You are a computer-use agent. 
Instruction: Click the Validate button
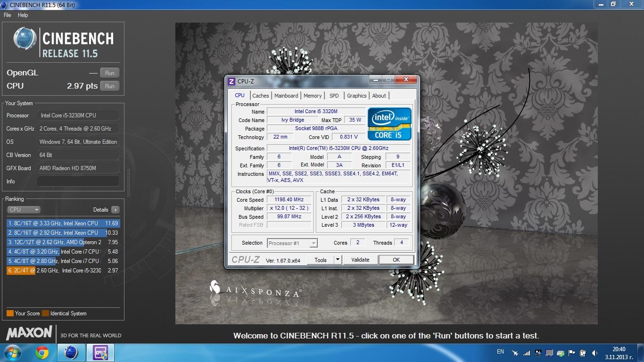pyautogui.click(x=360, y=260)
